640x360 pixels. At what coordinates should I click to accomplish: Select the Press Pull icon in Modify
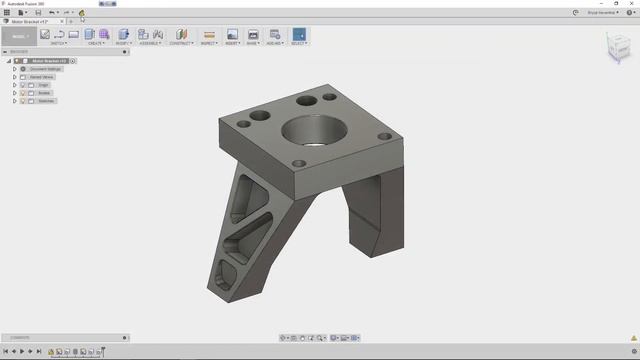pos(124,34)
